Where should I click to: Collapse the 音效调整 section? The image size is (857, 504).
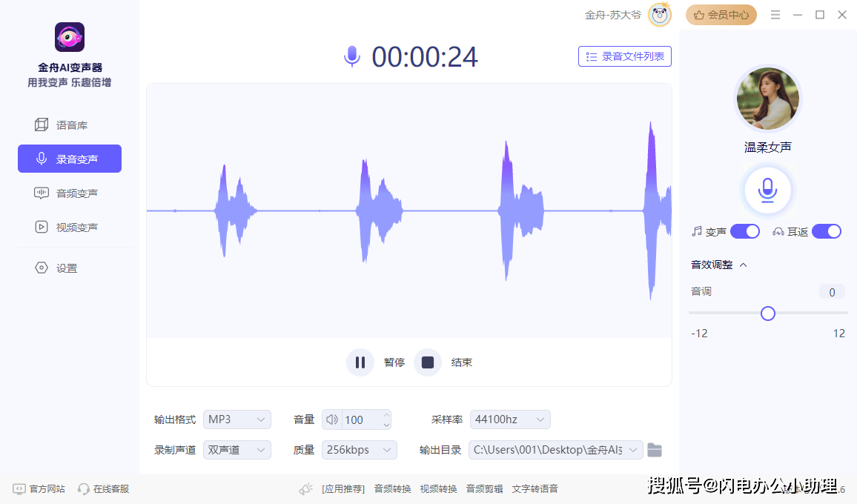click(744, 265)
